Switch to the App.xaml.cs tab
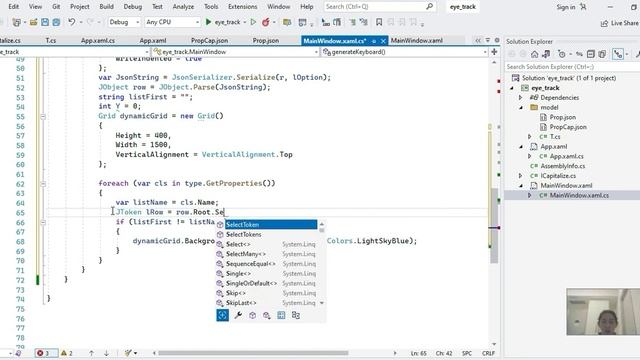The image size is (640, 360). click(98, 40)
